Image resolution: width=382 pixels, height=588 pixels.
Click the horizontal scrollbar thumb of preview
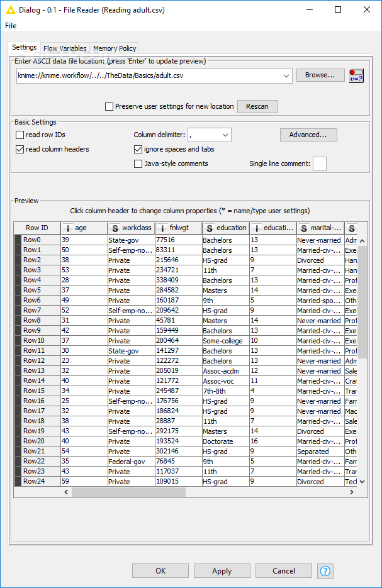129,492
